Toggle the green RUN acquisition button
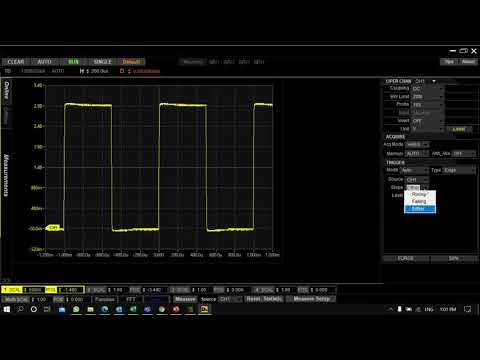 73,62
